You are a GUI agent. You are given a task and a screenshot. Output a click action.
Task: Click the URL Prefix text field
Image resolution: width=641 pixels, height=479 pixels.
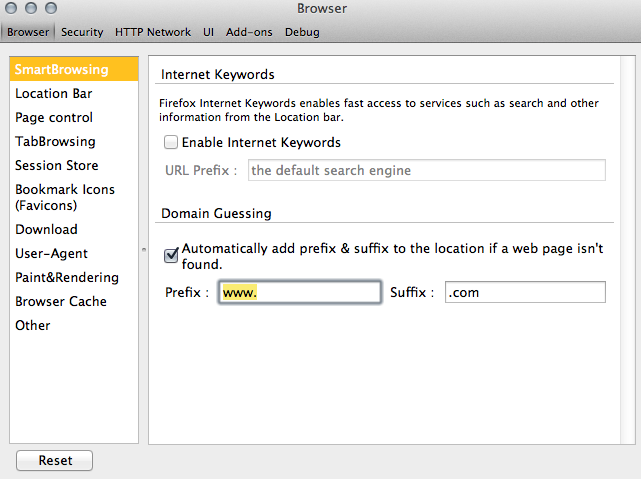point(425,170)
